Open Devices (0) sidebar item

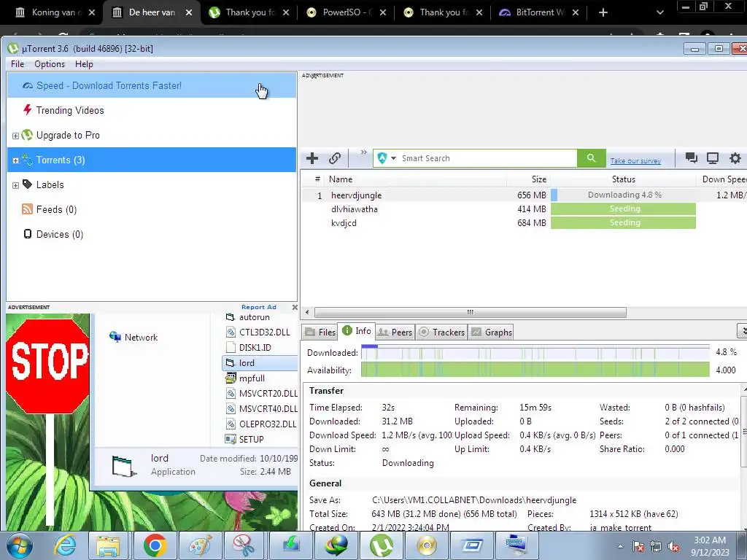pos(152,234)
